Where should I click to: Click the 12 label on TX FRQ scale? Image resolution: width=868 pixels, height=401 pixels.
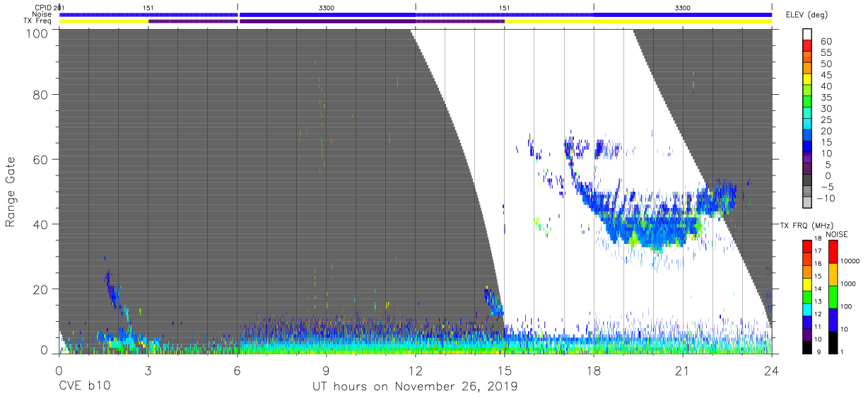[x=817, y=314]
